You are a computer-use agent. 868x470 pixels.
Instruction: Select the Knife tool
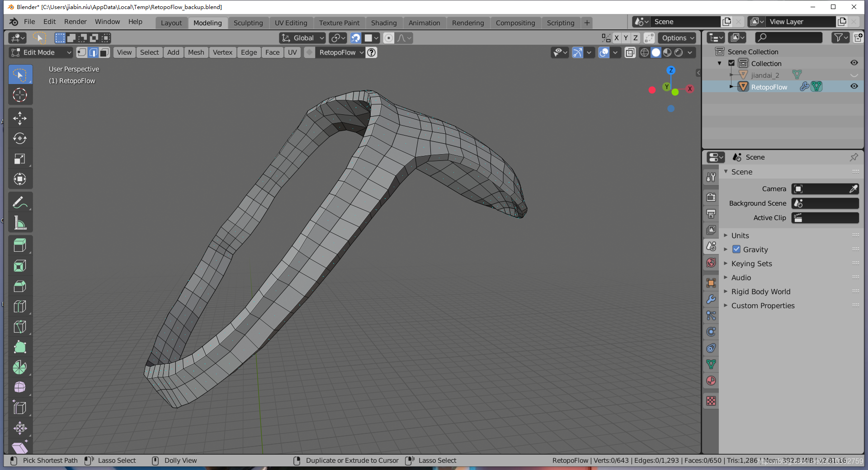20,327
